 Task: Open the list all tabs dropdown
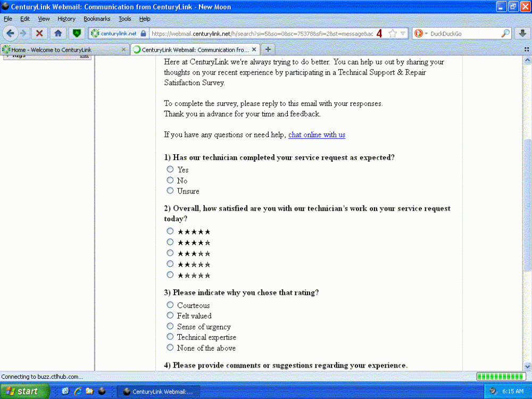pos(526,49)
